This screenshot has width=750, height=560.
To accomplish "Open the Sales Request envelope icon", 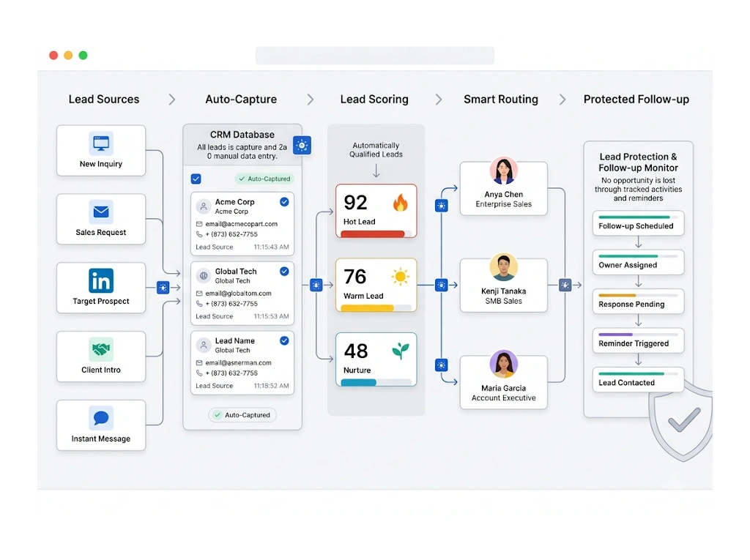I will coord(101,212).
